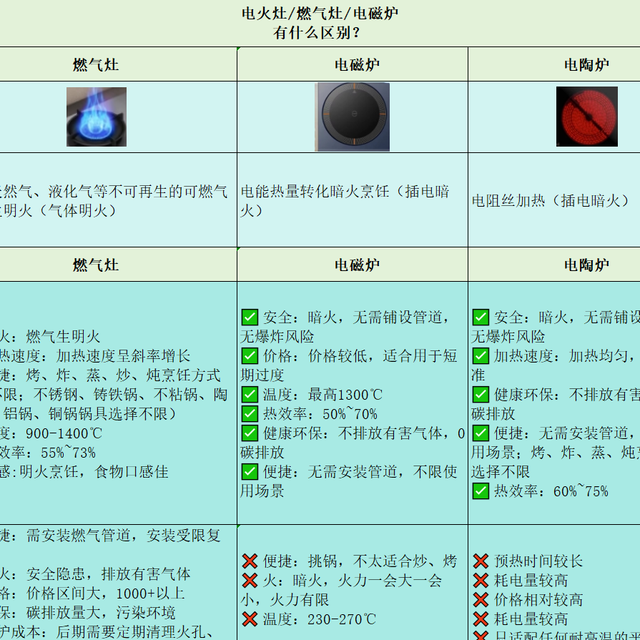This screenshot has width=640, height=640.
Task: Select the line 加热速度呈斜率增长
Action: (x=95, y=356)
